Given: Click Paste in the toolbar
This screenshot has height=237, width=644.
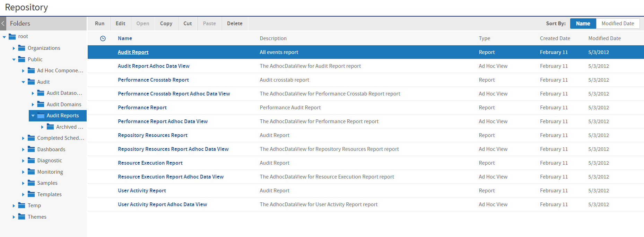Looking at the screenshot, I should pos(209,24).
